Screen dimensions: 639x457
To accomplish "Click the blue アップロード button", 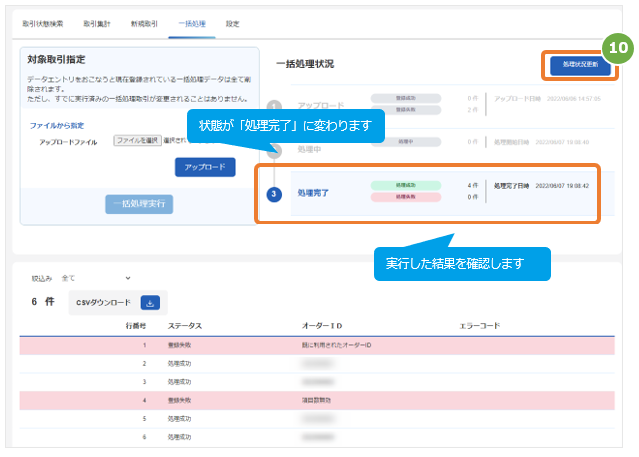I will tap(205, 167).
